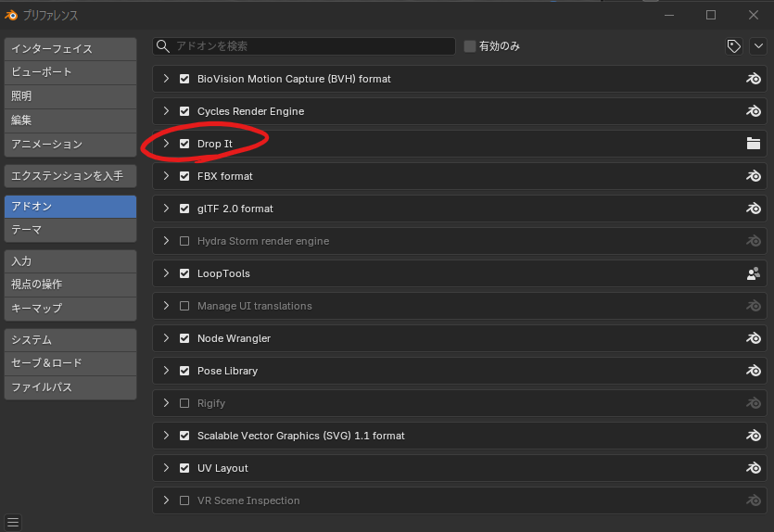Open the キーマップ preferences section

70,308
